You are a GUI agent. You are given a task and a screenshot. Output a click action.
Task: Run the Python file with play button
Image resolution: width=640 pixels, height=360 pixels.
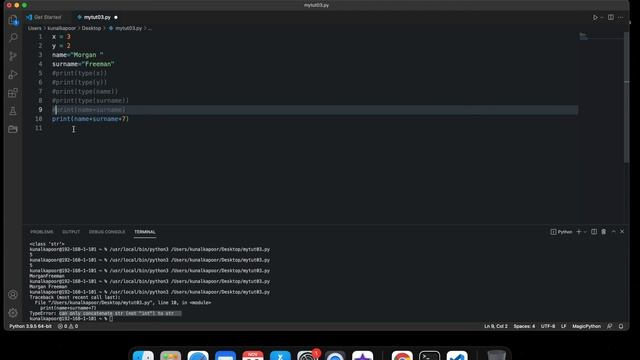click(595, 18)
